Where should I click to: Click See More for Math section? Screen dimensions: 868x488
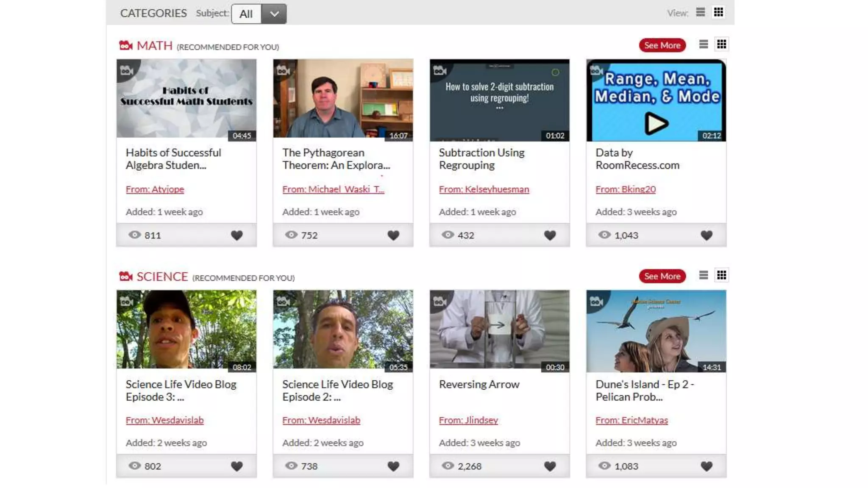[x=662, y=45]
